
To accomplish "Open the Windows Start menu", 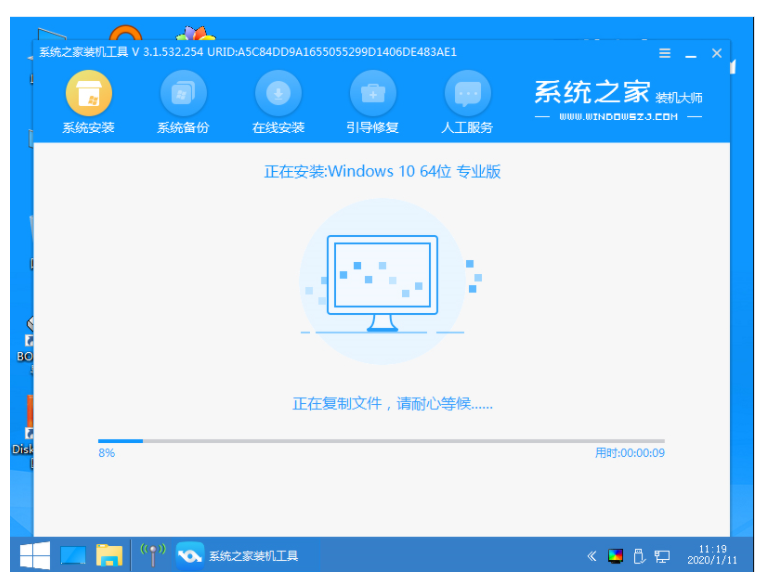I will 36,555.
